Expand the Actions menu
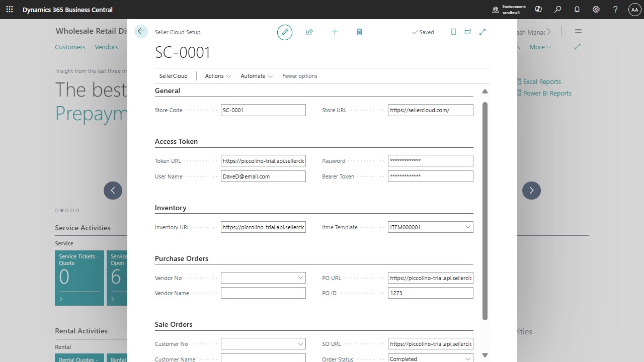Viewport: 644px width, 362px height. click(218, 76)
